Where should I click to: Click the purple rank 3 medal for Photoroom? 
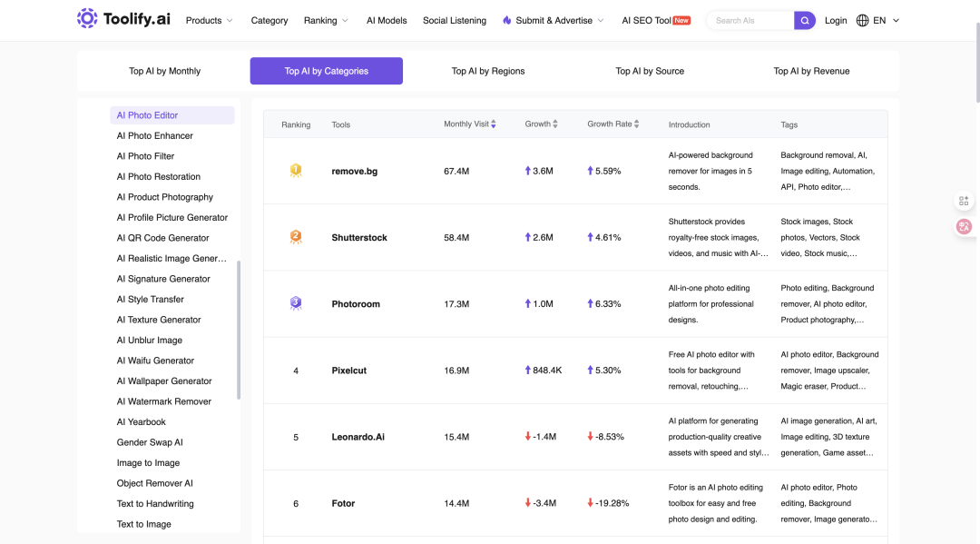pos(296,303)
